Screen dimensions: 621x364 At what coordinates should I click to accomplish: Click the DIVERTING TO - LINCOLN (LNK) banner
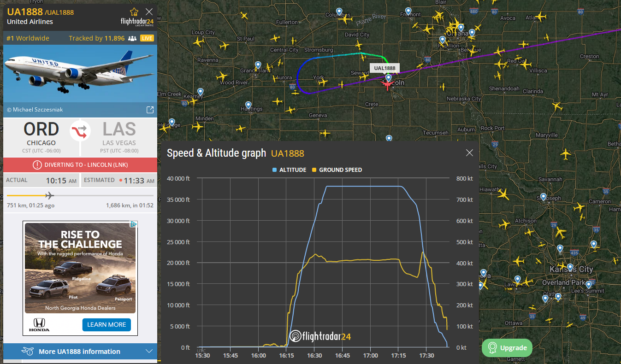(80, 165)
